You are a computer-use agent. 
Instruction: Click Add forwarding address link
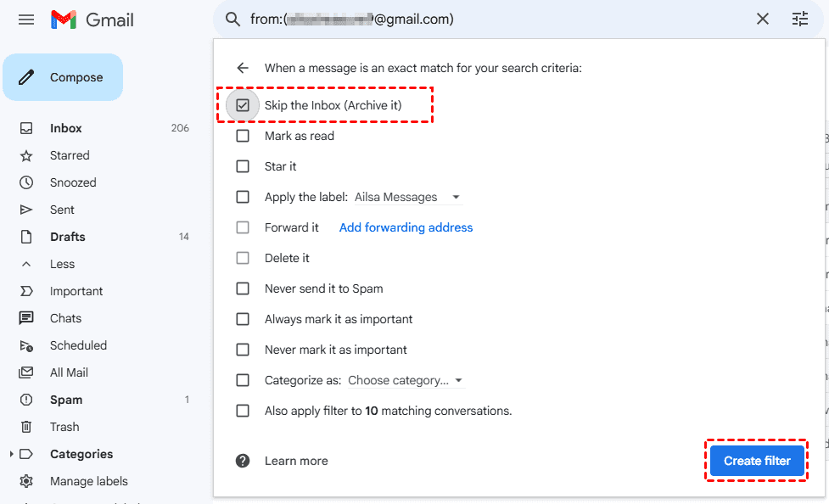[406, 227]
